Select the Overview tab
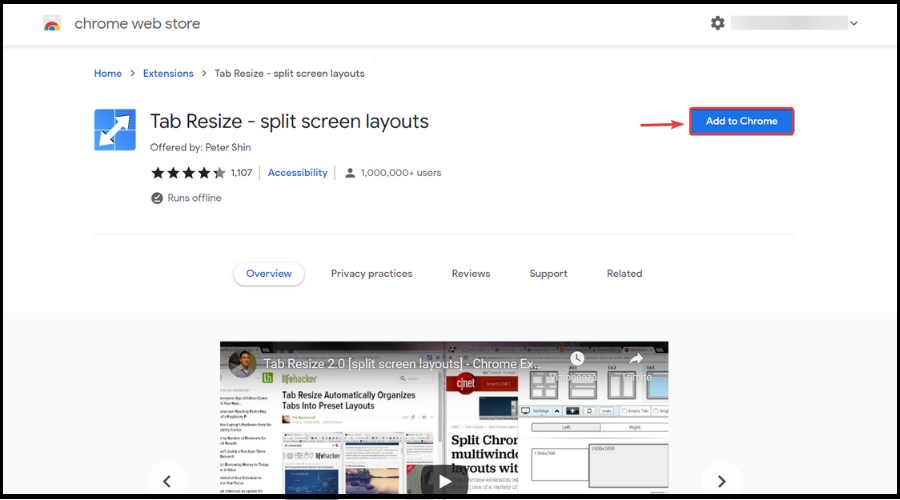The height and width of the screenshot is (500, 900). [x=269, y=274]
